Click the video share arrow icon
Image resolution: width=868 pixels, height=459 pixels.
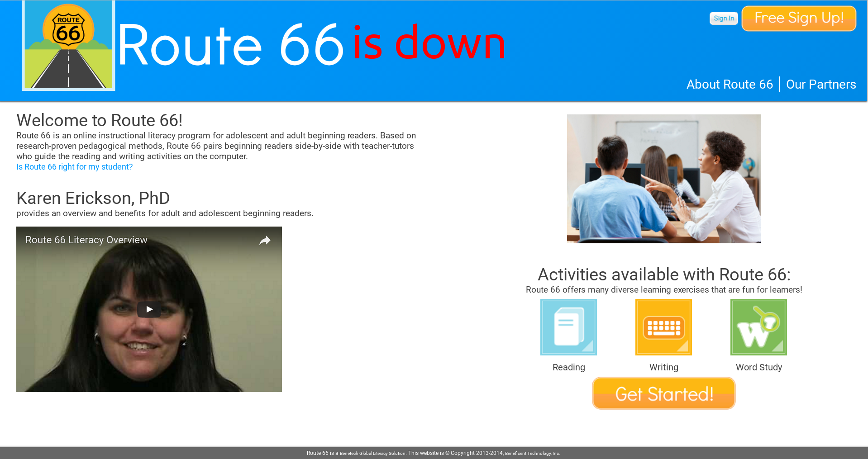[x=265, y=240]
